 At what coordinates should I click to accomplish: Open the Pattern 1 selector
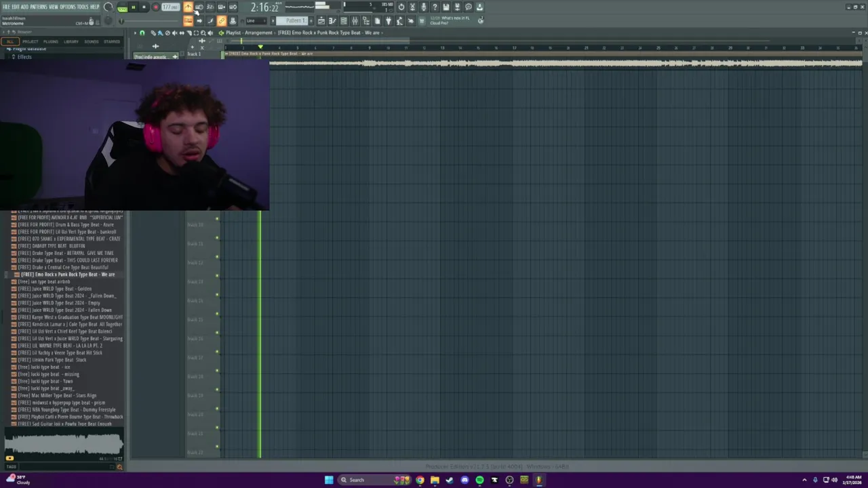pos(292,21)
